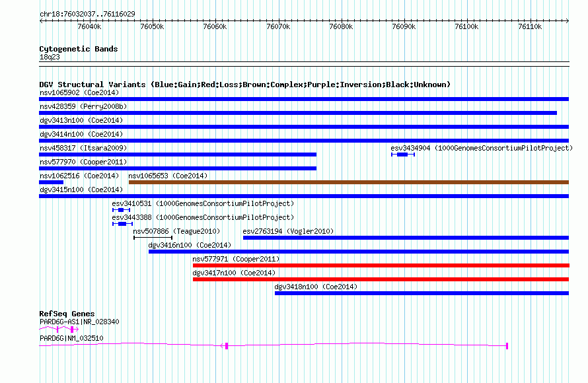Screen dimensions: 588x383
Task: Click the 76080k ruler label
Action: coord(341,26)
